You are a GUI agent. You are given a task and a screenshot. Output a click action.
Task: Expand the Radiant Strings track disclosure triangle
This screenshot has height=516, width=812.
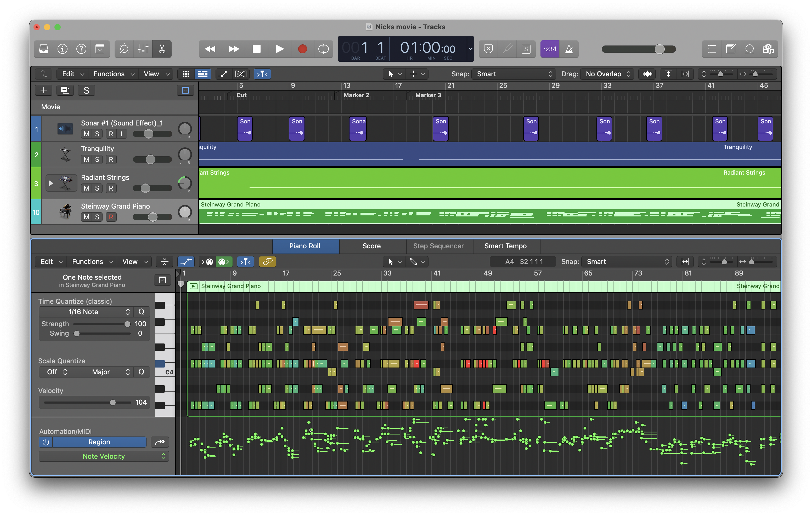pyautogui.click(x=51, y=184)
